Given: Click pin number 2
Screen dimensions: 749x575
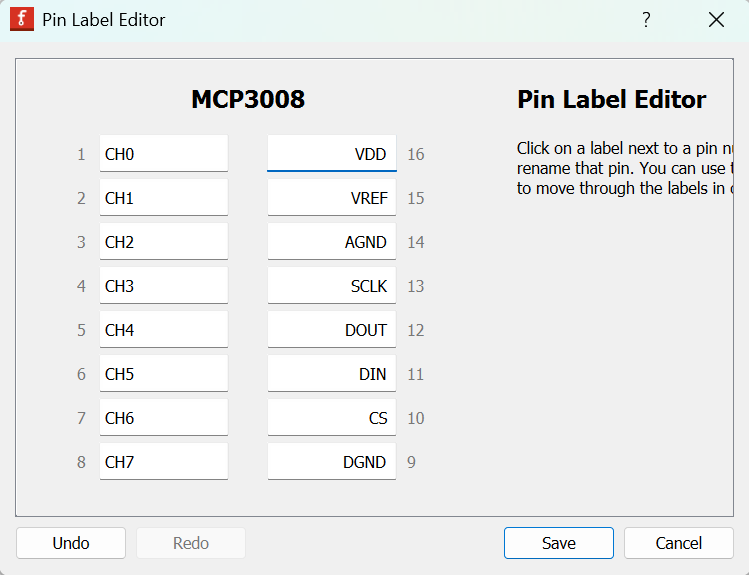Looking at the screenshot, I should (x=81, y=198).
